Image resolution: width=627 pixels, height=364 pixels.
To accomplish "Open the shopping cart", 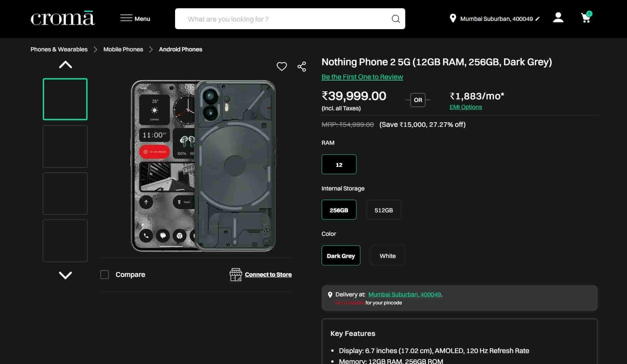I will (x=586, y=18).
